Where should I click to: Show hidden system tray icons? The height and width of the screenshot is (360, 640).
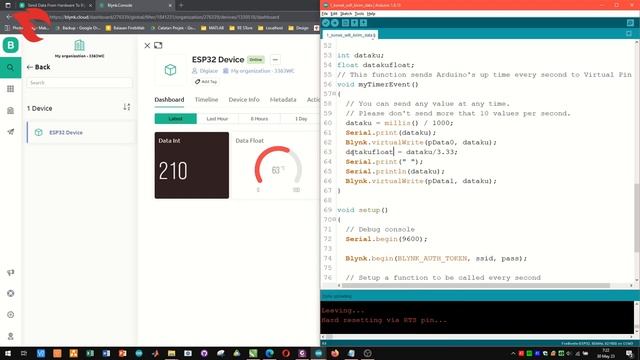tap(513, 353)
